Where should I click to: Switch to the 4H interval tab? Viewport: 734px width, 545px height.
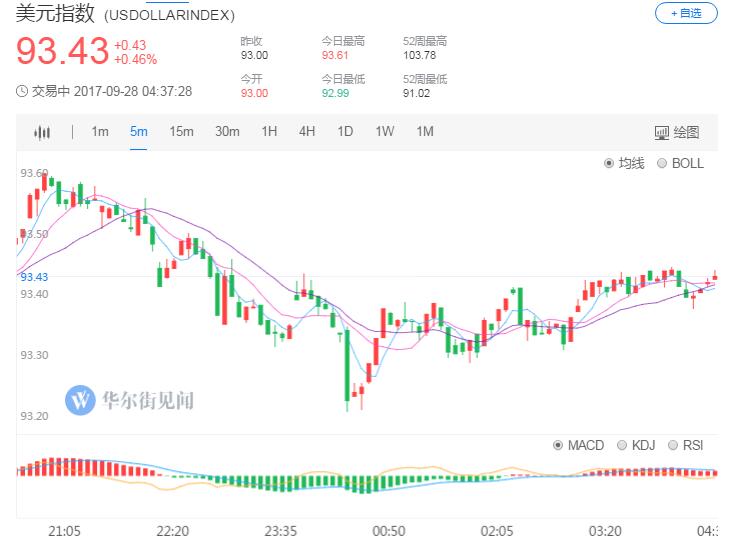click(x=307, y=132)
